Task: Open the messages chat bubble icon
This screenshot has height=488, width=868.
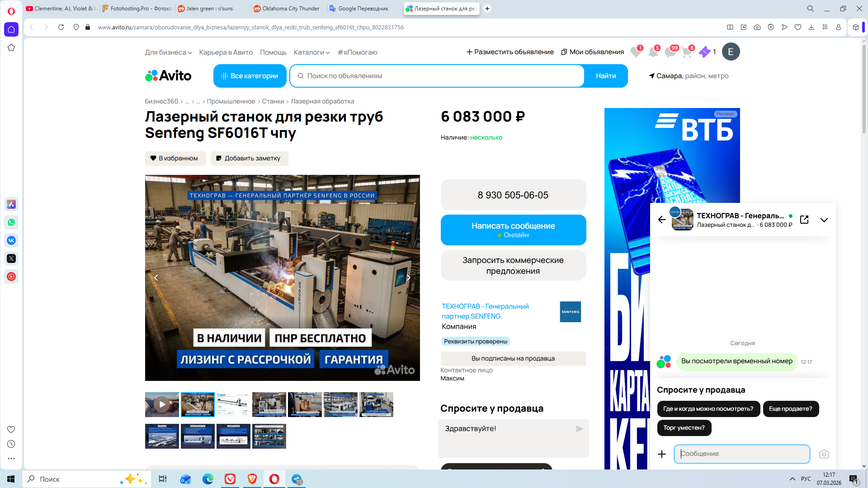Action: click(670, 52)
